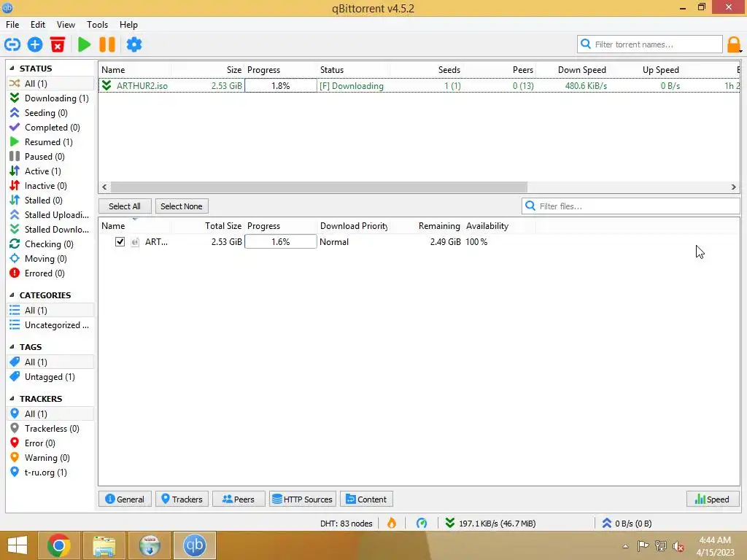Click the Filter files input field
Screen dimensions: 747x560
coord(631,206)
